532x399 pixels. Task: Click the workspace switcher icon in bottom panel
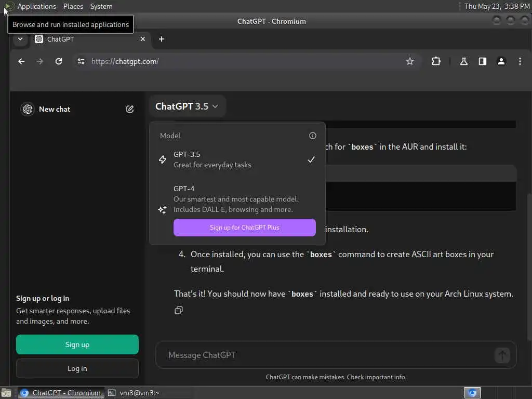(472, 393)
